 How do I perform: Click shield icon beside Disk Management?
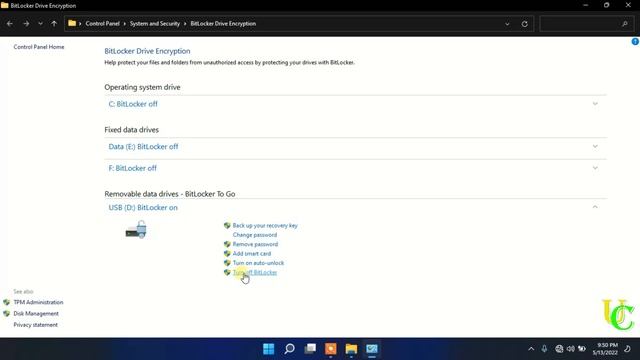tap(7, 313)
